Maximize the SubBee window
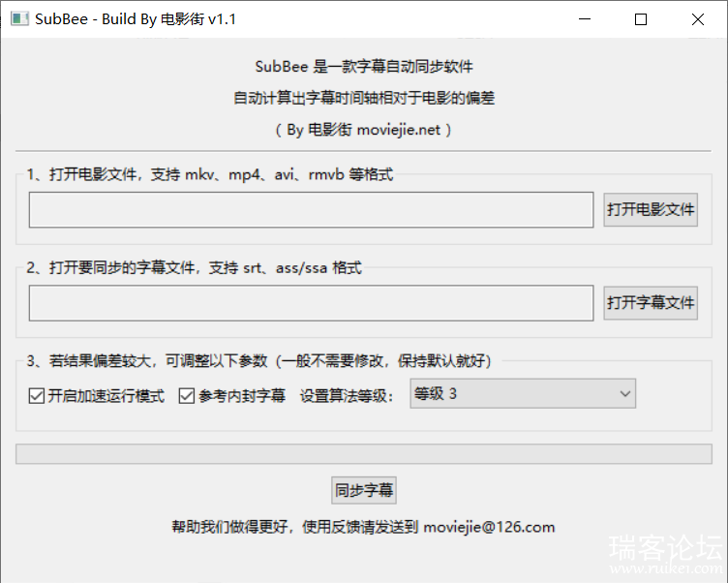Screen dimensions: 728x583 pyautogui.click(x=641, y=19)
